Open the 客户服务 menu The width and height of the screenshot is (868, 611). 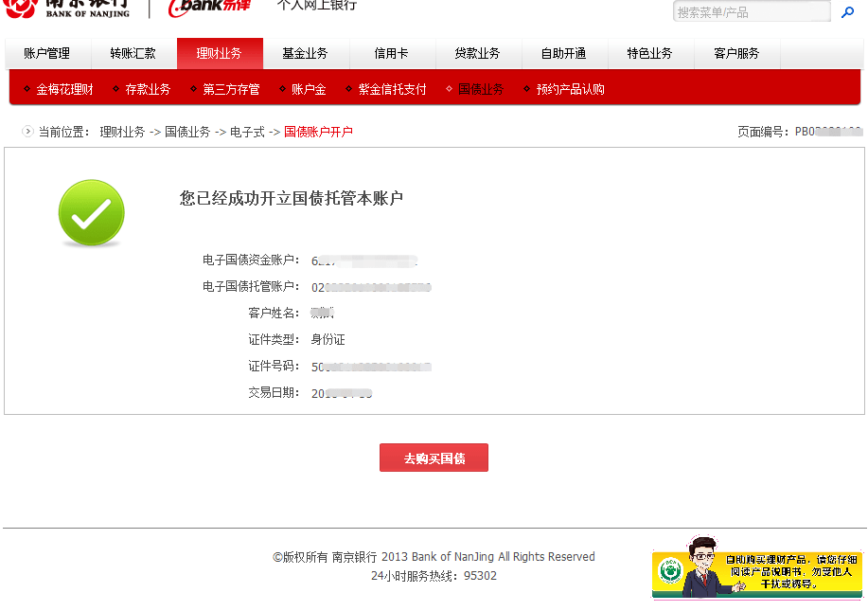(737, 54)
